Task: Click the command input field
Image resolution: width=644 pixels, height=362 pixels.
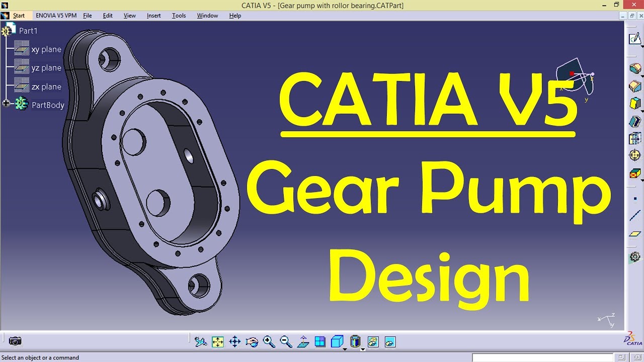Action: point(542,357)
